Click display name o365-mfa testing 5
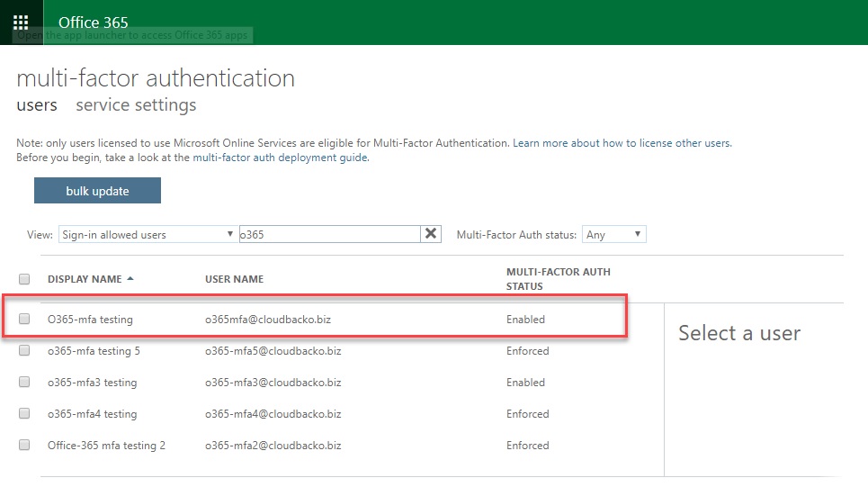Viewport: 868px width, 487px height. coord(94,351)
